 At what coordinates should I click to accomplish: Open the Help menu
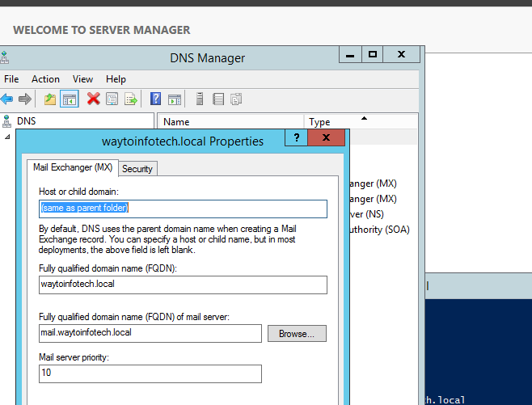tap(116, 79)
